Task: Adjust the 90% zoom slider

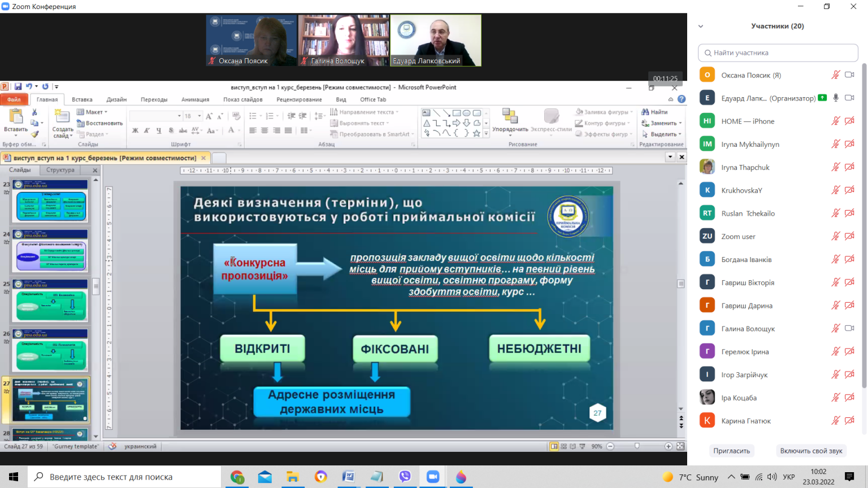Action: [637, 446]
